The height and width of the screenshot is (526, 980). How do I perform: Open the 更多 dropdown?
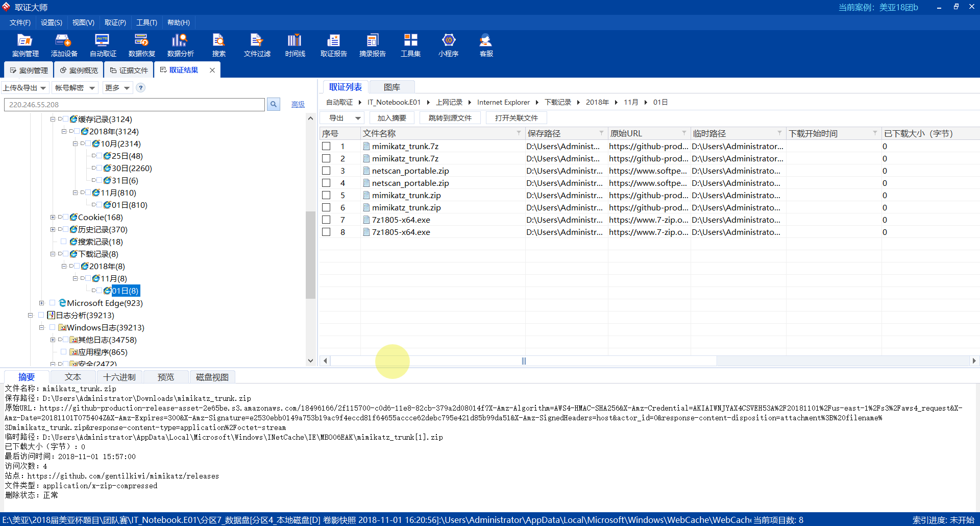pyautogui.click(x=117, y=88)
